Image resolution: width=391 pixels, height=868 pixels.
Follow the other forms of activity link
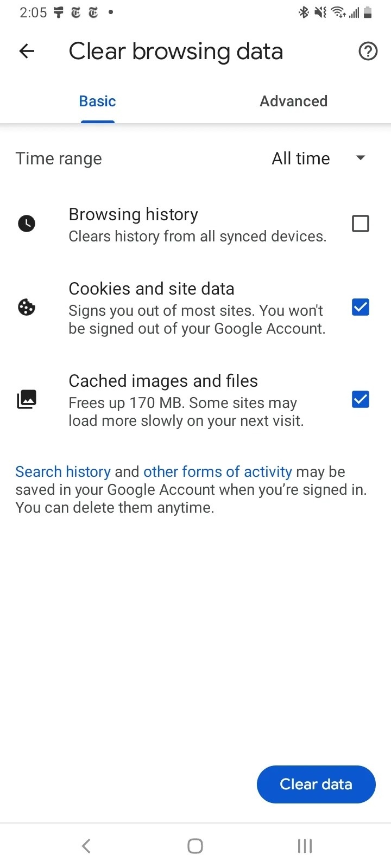tap(217, 471)
